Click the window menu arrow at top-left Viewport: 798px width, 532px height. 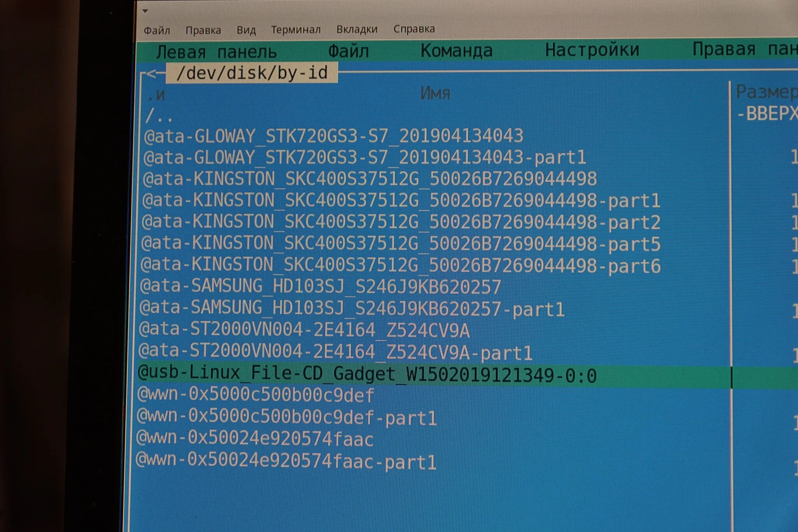(145, 11)
